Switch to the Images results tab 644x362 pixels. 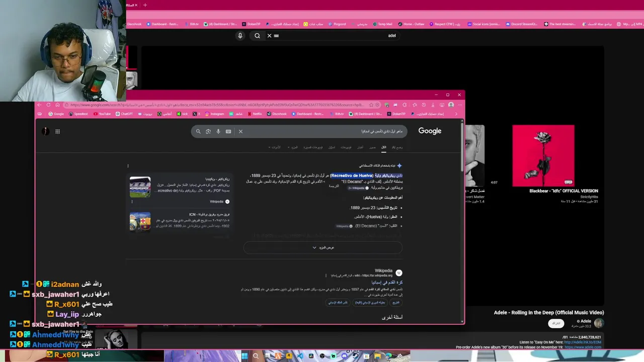[x=372, y=147]
